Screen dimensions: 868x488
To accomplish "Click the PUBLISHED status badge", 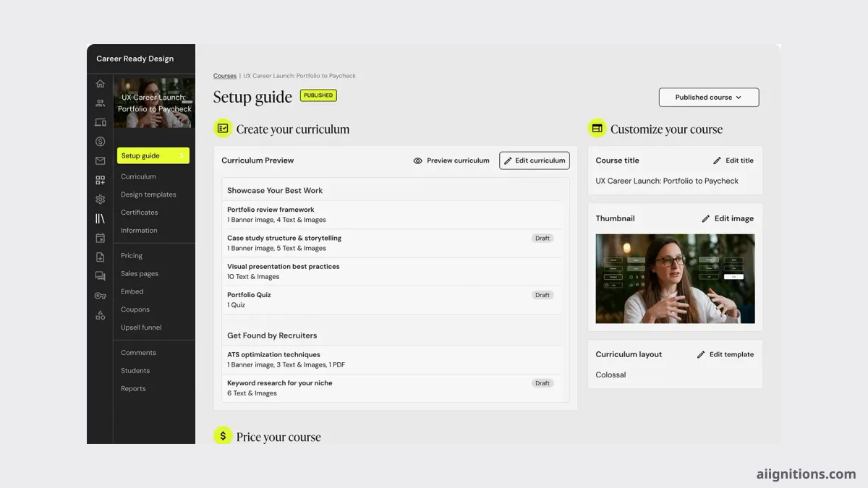I will pyautogui.click(x=318, y=95).
